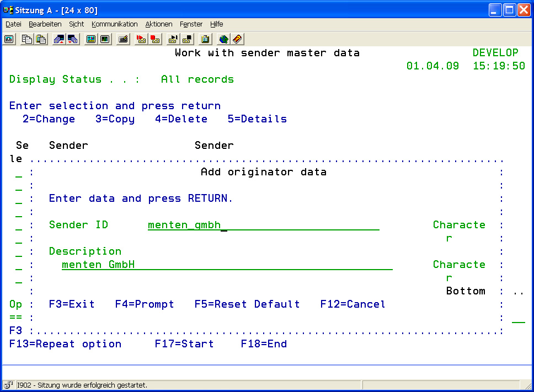The height and width of the screenshot is (392, 534).
Task: Start macro recording with red record icon
Action: point(141,39)
